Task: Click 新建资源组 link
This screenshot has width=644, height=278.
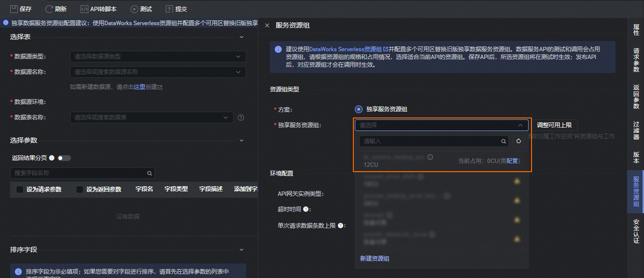Action: coord(375,259)
